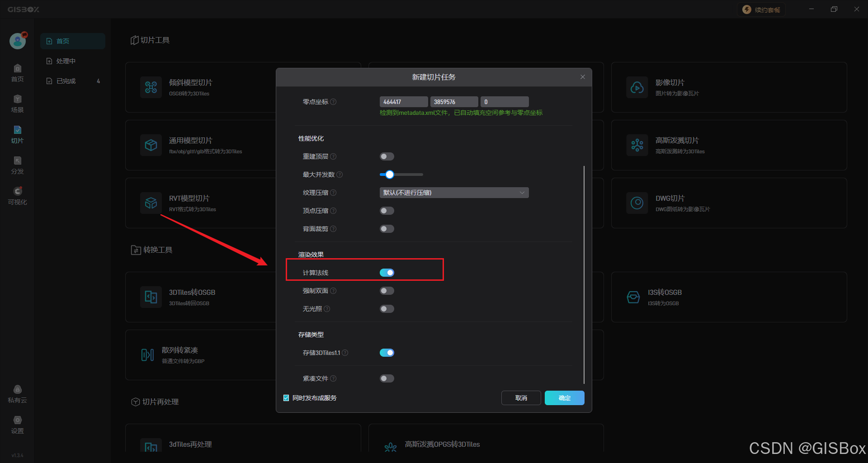Click the 3DTiles转OSGB icon
Screen dimensions: 868x463
coord(151,297)
